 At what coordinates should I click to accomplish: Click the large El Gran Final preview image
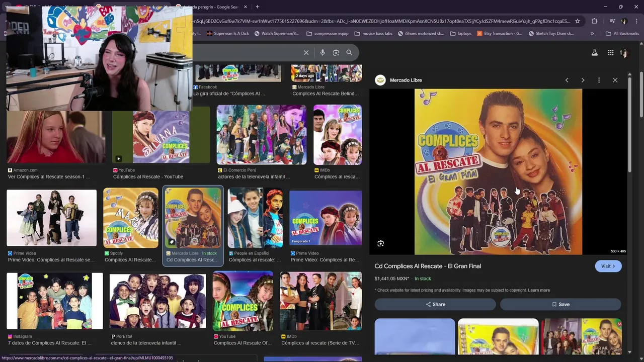click(498, 172)
